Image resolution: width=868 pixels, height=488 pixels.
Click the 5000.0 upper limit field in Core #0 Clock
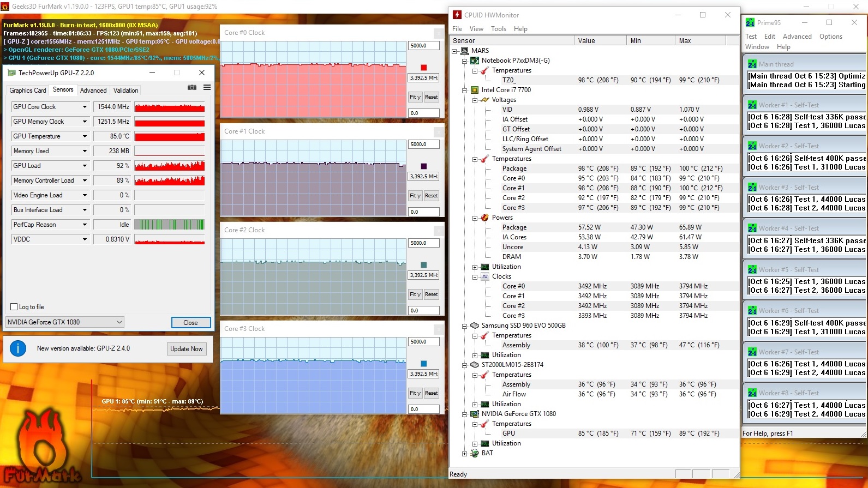tap(423, 46)
